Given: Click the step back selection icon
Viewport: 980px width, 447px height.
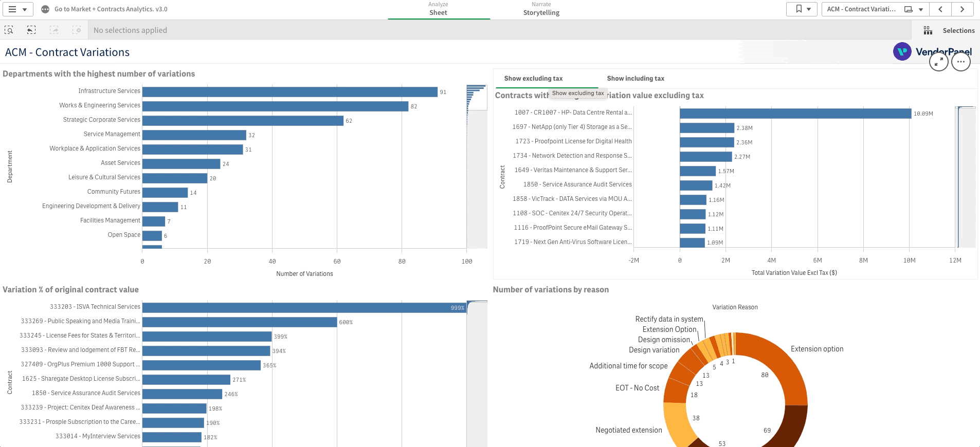Looking at the screenshot, I should [x=31, y=30].
